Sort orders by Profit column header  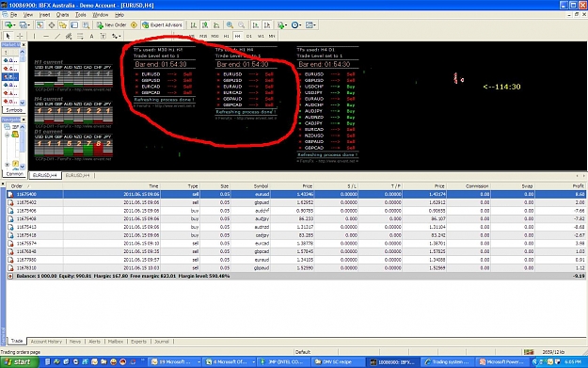click(578, 186)
